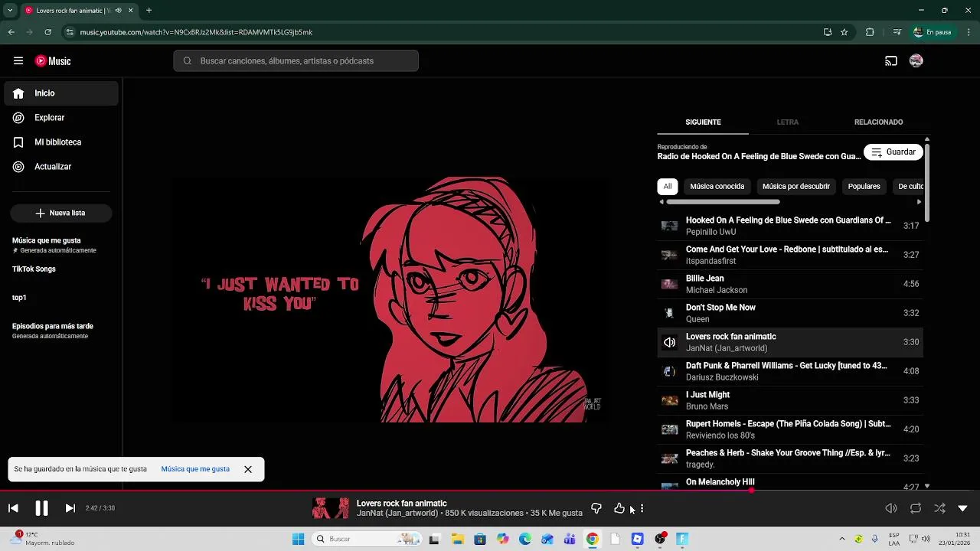
Task: Open a new Chrome tab
Action: click(149, 11)
